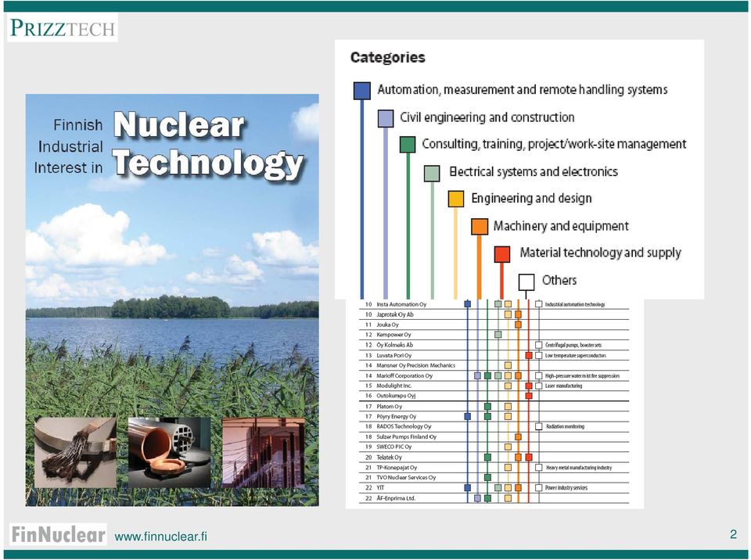The width and height of the screenshot is (751, 560).
Task: Open the industrial hall thumbnail photo
Action: pos(264,453)
